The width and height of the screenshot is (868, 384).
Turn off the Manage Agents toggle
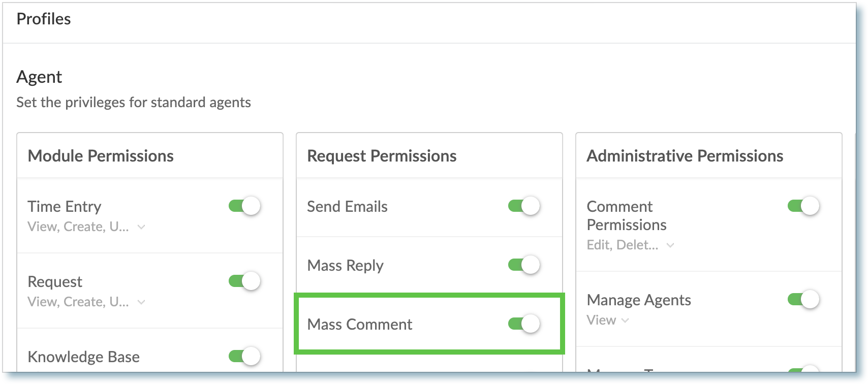click(803, 300)
